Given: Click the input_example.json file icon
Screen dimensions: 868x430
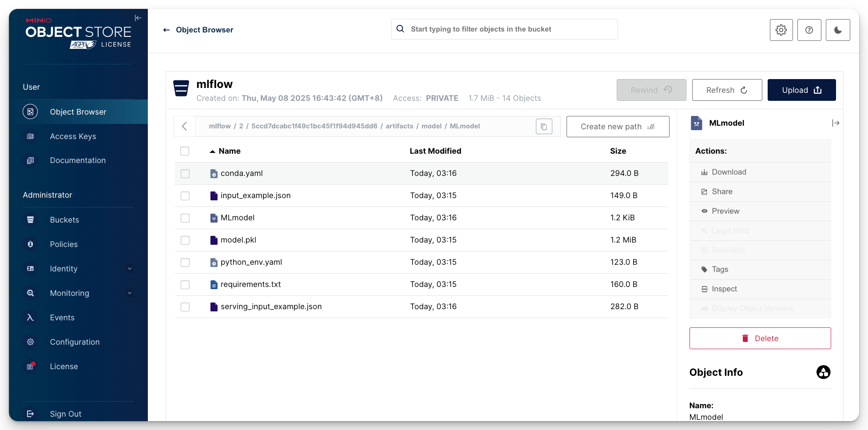Looking at the screenshot, I should pyautogui.click(x=214, y=195).
